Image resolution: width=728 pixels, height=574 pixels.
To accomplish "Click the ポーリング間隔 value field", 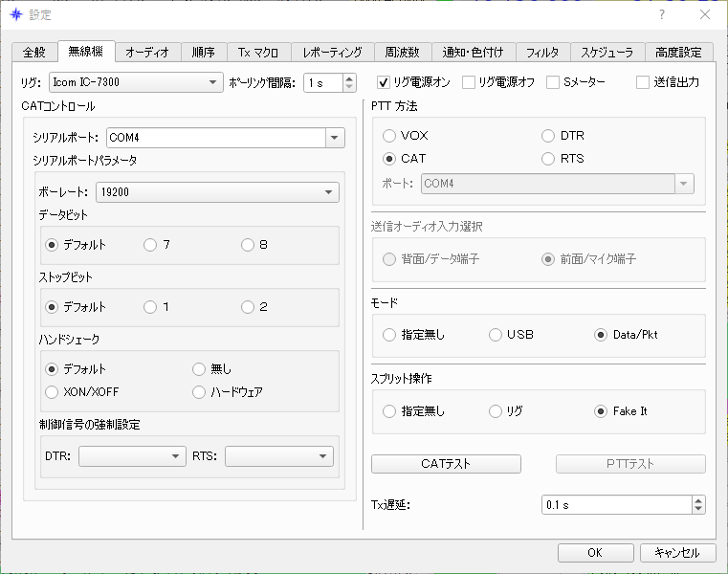I will point(323,82).
